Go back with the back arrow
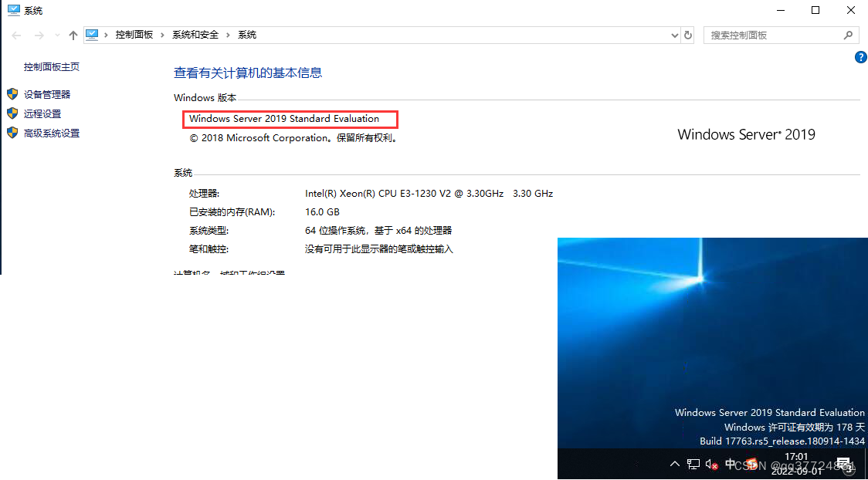The width and height of the screenshot is (868, 480). [x=16, y=35]
